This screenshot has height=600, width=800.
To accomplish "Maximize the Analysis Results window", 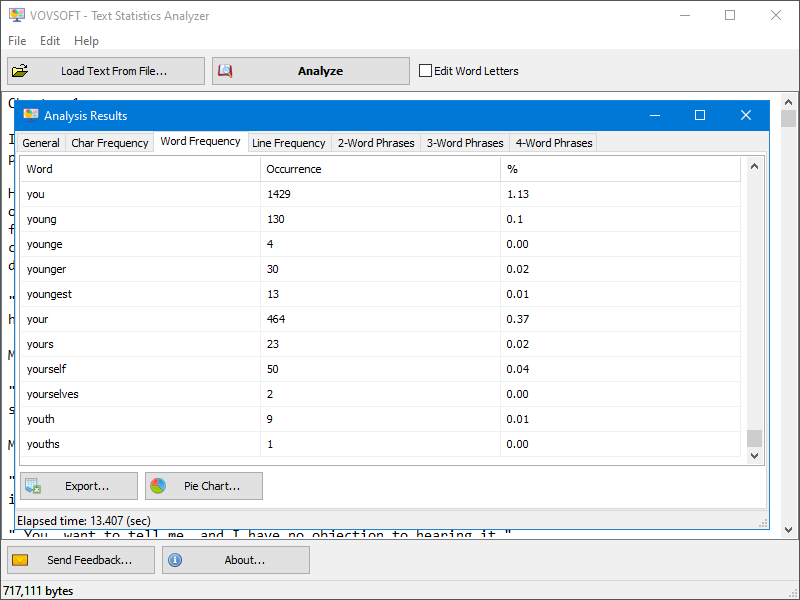I will point(700,115).
